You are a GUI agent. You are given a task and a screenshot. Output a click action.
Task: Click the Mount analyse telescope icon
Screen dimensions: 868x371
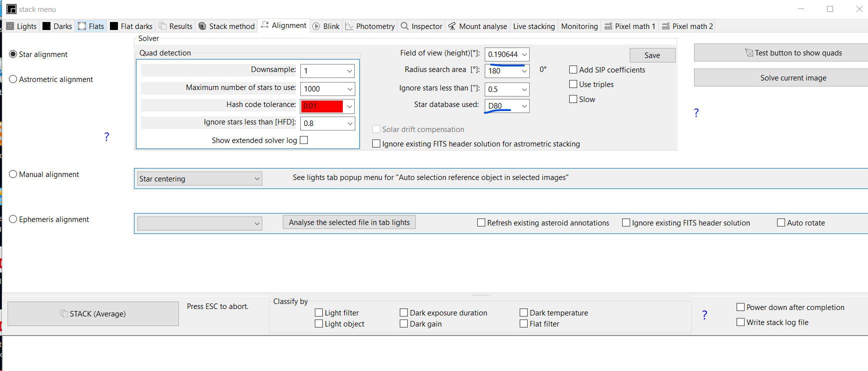coord(452,26)
